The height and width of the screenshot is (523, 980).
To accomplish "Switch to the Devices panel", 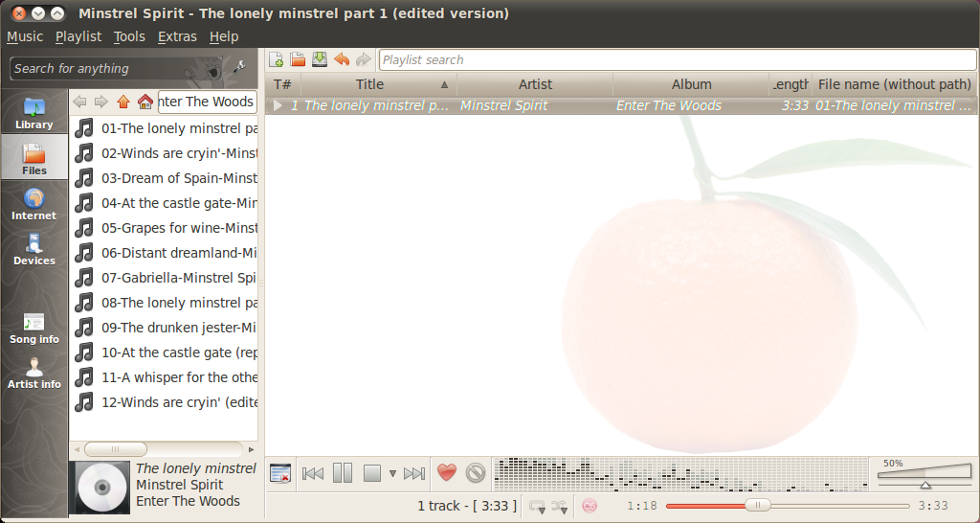I will [x=34, y=248].
